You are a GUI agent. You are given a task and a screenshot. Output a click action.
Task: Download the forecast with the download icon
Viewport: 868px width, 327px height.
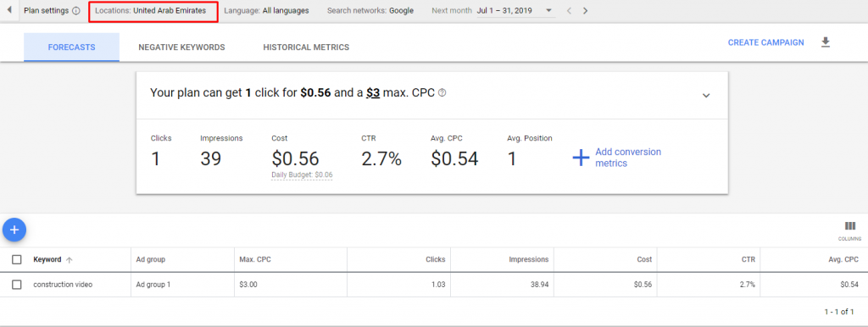826,42
